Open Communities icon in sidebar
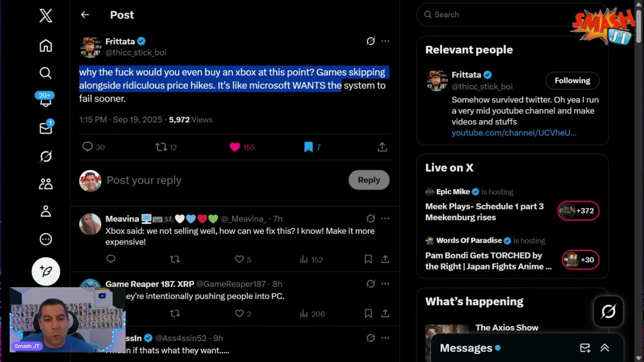Screen dimensions: 644x362 click(46, 184)
